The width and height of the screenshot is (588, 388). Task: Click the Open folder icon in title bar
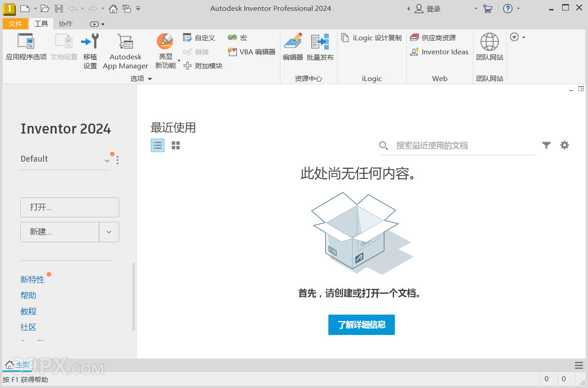pyautogui.click(x=45, y=8)
